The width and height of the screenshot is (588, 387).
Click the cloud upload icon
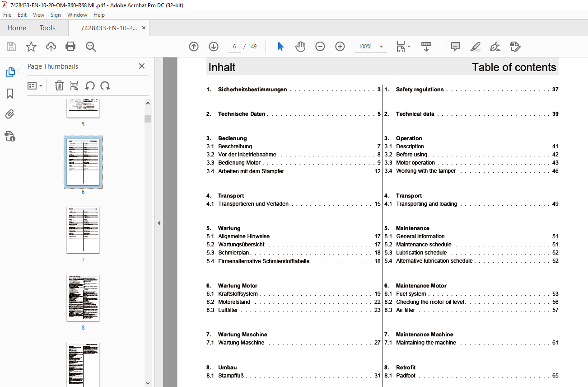pyautogui.click(x=51, y=47)
